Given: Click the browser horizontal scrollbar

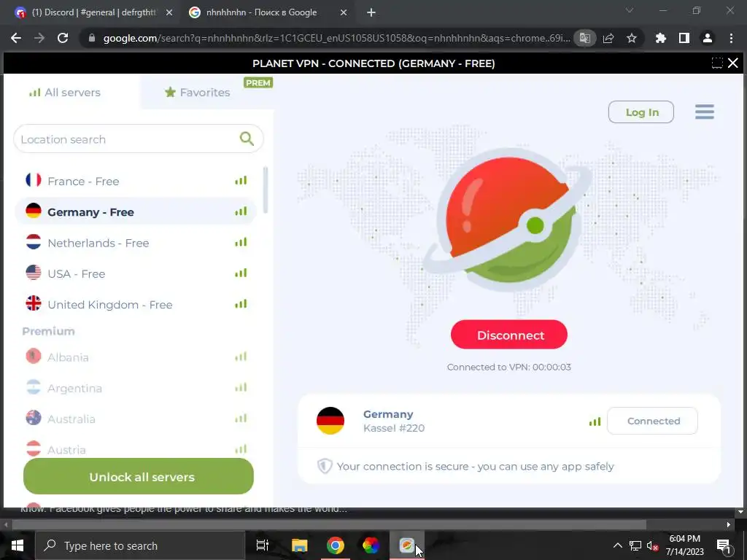Looking at the screenshot, I should point(329,524).
